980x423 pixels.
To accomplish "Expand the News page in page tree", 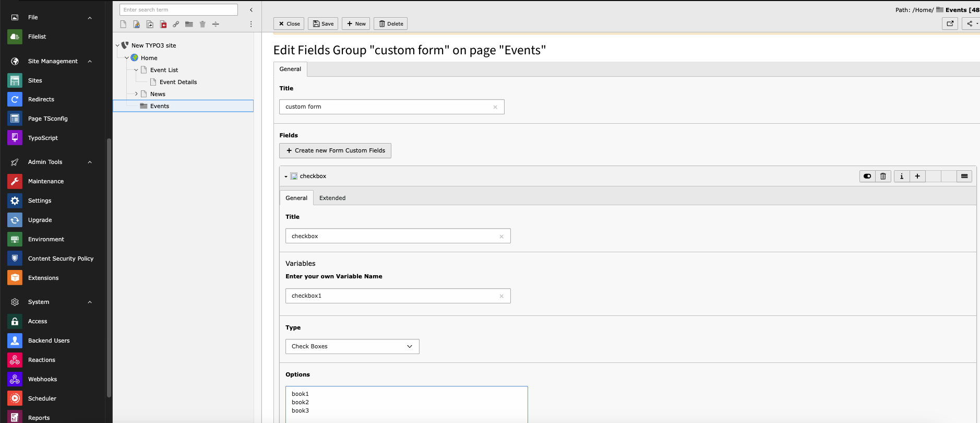I will point(136,94).
